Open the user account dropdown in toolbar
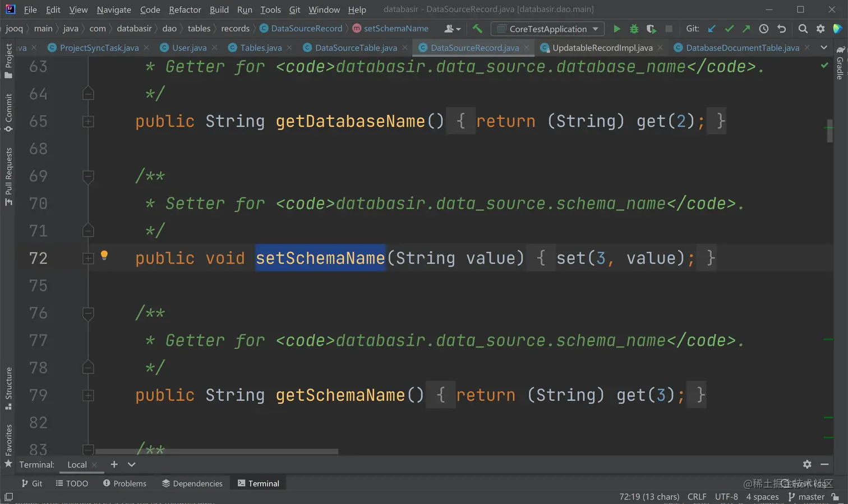848x504 pixels. pos(452,29)
